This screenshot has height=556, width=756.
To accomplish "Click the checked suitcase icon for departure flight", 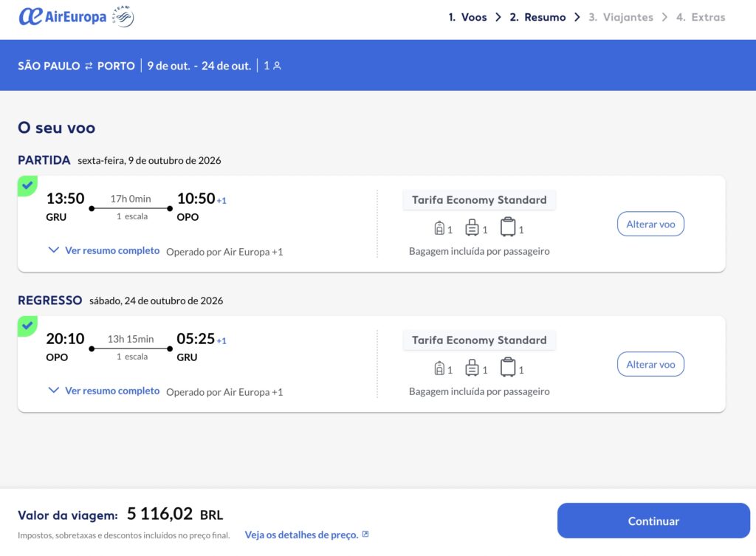I will coord(508,227).
